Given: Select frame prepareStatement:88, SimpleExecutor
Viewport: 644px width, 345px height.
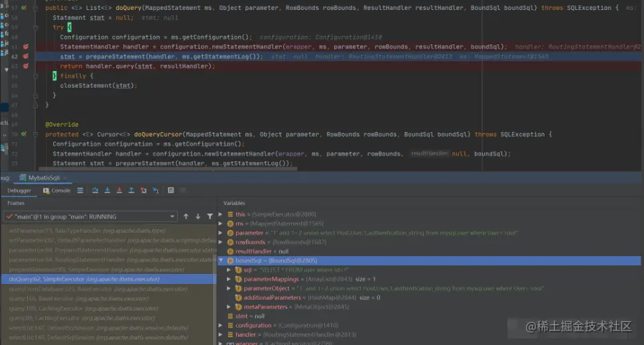Looking at the screenshot, I should coord(108,269).
